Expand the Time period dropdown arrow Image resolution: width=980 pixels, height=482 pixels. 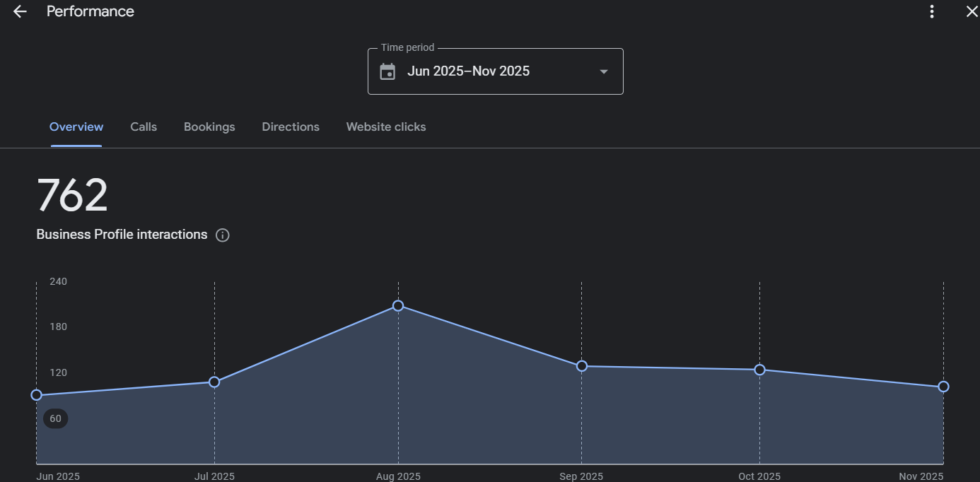tap(603, 71)
